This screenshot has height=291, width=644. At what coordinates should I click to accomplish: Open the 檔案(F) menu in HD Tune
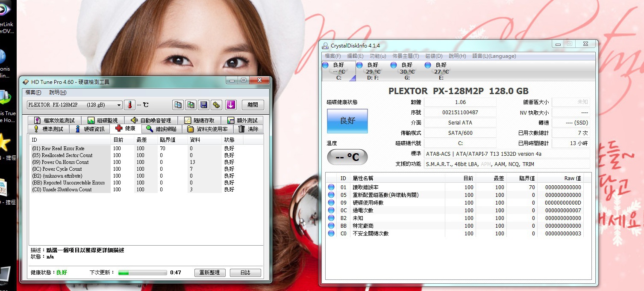(33, 92)
